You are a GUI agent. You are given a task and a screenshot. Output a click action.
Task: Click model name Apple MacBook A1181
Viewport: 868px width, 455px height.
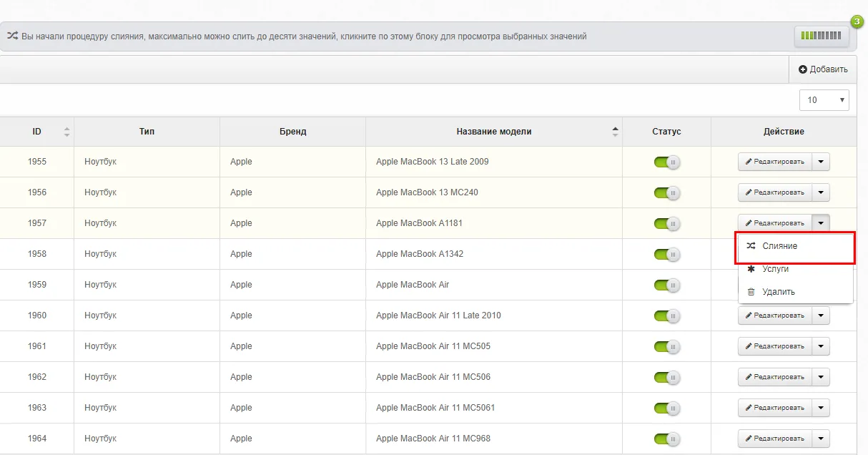point(419,223)
